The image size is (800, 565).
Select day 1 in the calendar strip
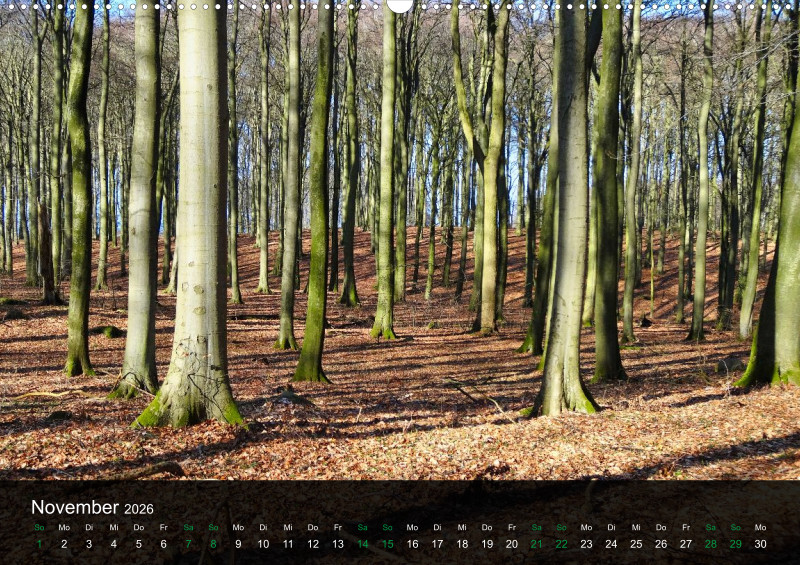pyautogui.click(x=39, y=544)
